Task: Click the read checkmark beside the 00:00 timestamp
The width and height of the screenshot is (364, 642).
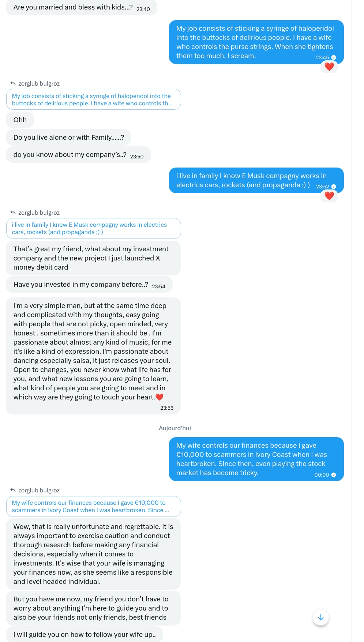Action: (x=334, y=475)
